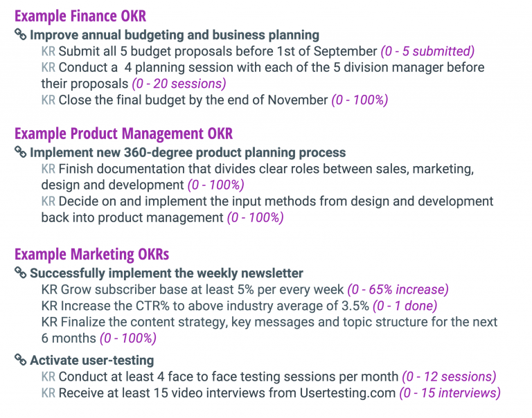Image resolution: width=532 pixels, height=418 pixels.
Task: Click link icon beside Improve annual budgeting objective
Action: click(x=20, y=35)
